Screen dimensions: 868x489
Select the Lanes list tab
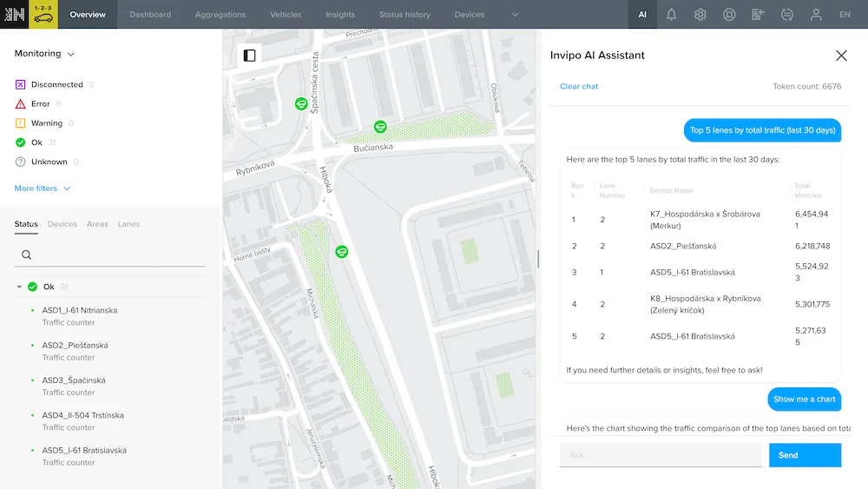[x=128, y=224]
